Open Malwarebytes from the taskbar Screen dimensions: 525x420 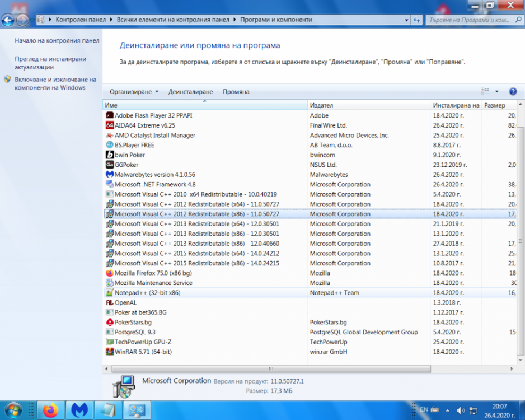[x=79, y=410]
